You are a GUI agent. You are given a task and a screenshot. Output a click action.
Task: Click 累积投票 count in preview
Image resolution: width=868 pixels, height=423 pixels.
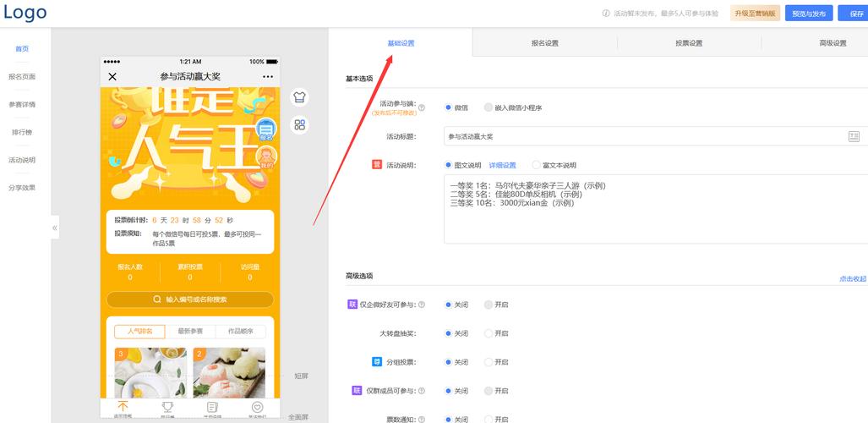tap(190, 272)
